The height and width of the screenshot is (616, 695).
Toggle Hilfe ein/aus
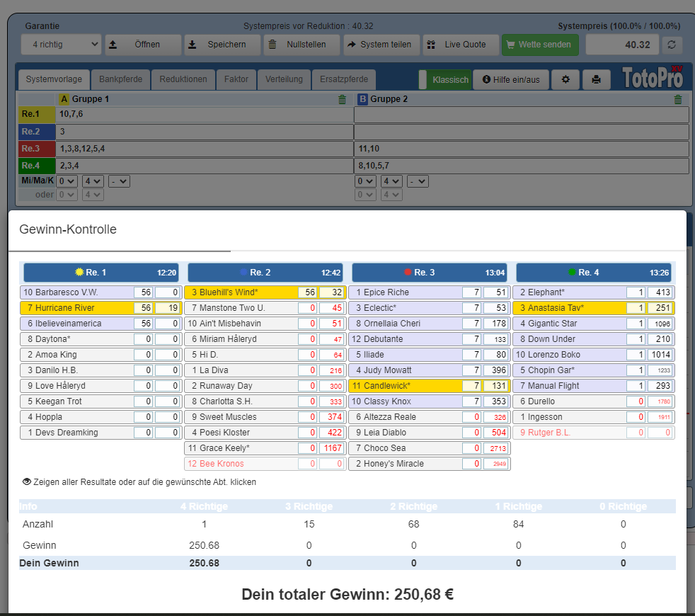511,80
